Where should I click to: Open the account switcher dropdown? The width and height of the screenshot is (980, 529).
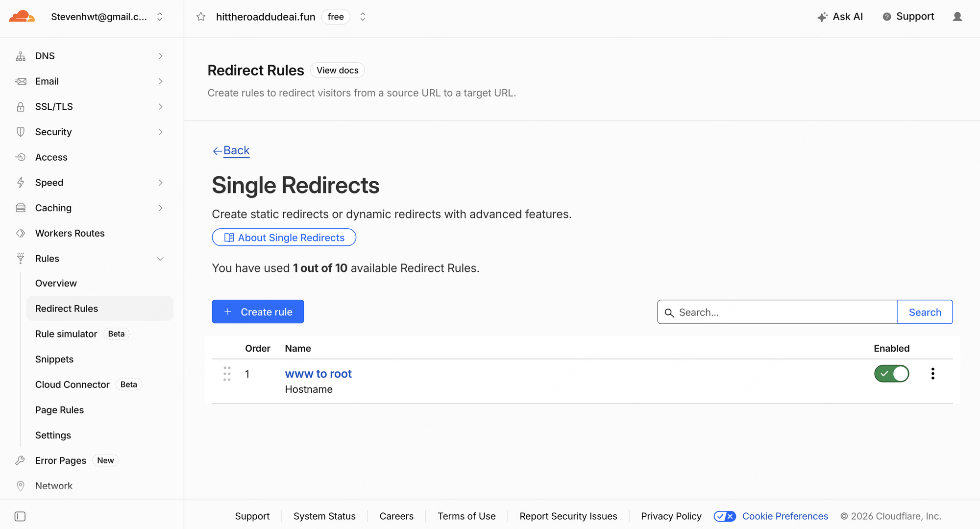[x=160, y=17]
